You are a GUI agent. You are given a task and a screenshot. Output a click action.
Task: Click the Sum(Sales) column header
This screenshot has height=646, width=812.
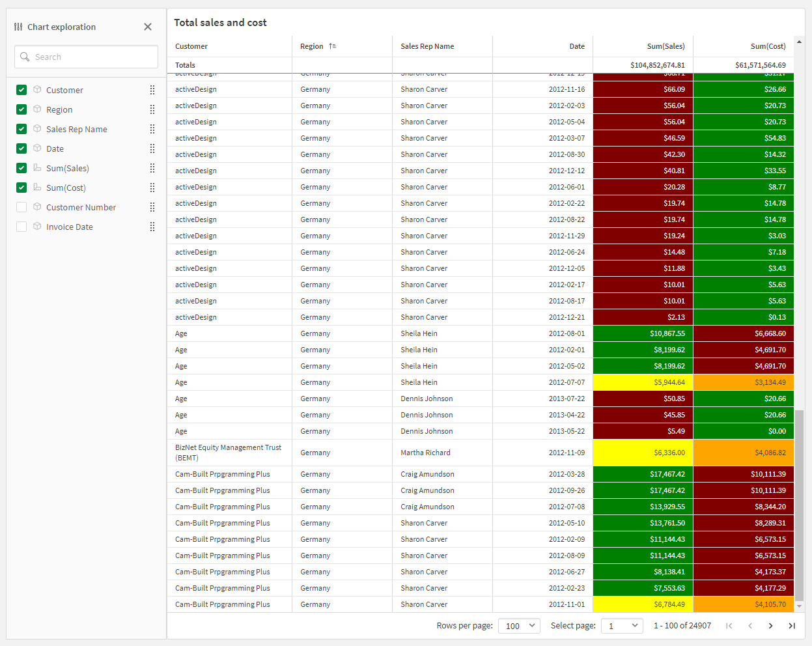tap(665, 46)
